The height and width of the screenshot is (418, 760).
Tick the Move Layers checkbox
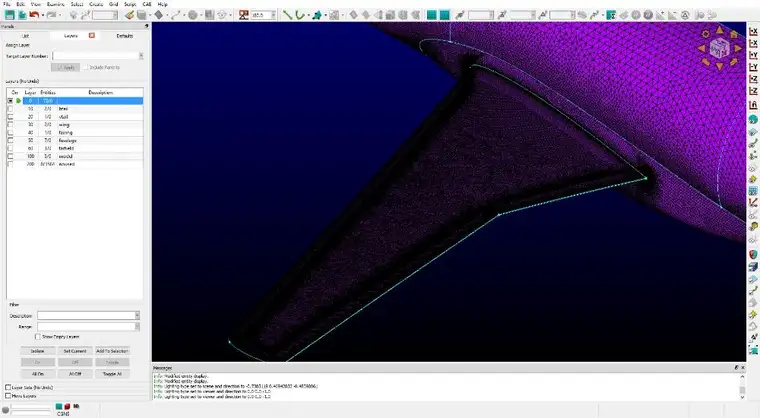8,396
